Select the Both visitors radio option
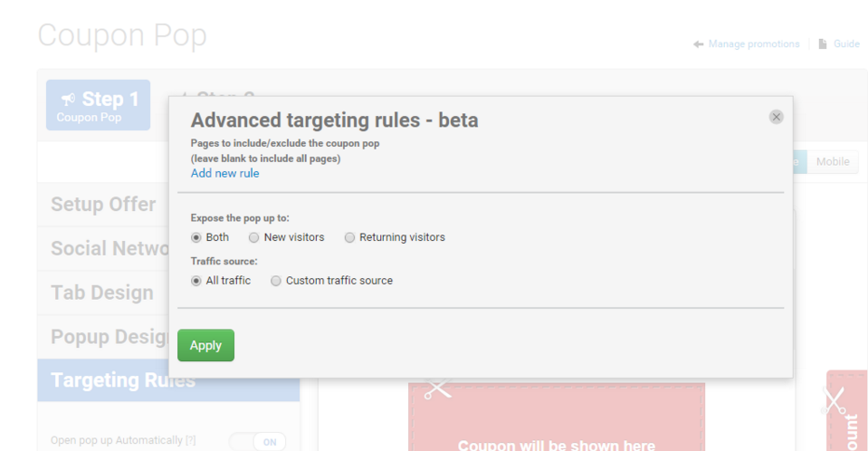This screenshot has height=451, width=868. pyautogui.click(x=196, y=237)
